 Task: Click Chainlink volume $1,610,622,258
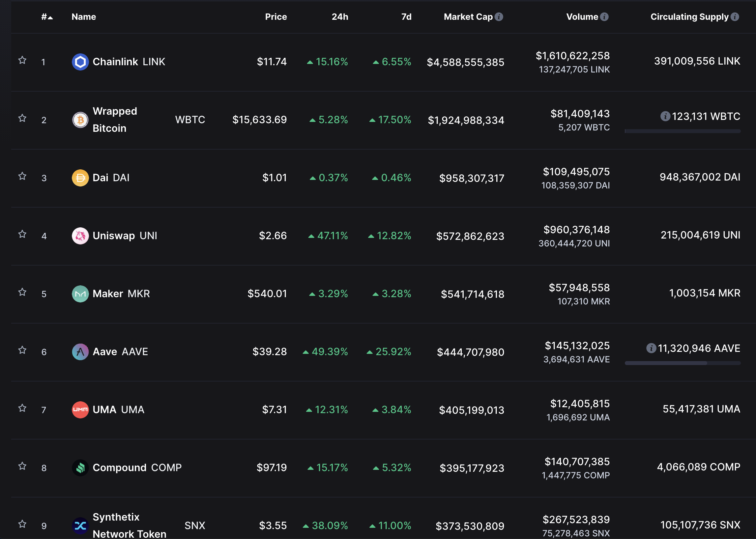[573, 56]
